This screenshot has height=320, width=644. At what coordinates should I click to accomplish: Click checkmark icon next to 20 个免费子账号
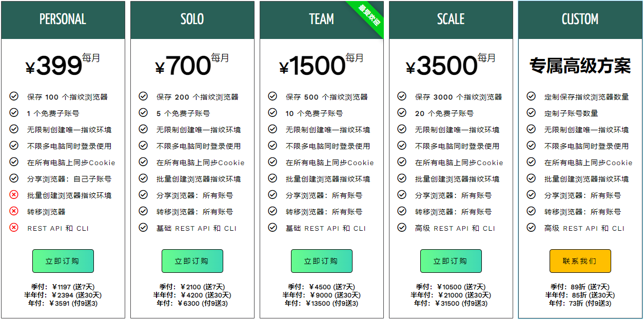(402, 113)
